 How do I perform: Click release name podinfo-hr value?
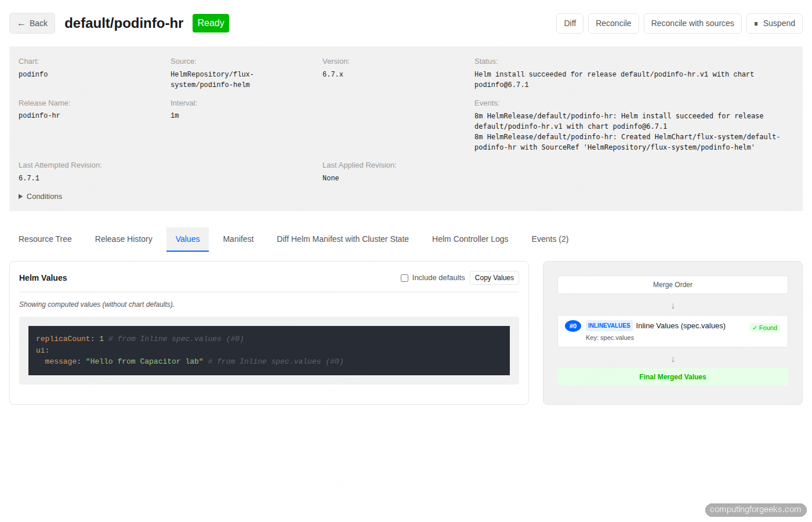[39, 115]
